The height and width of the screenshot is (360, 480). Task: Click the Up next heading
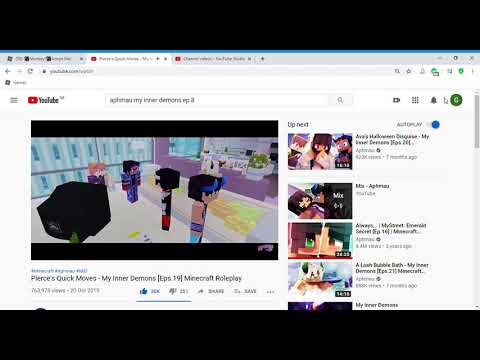point(298,124)
